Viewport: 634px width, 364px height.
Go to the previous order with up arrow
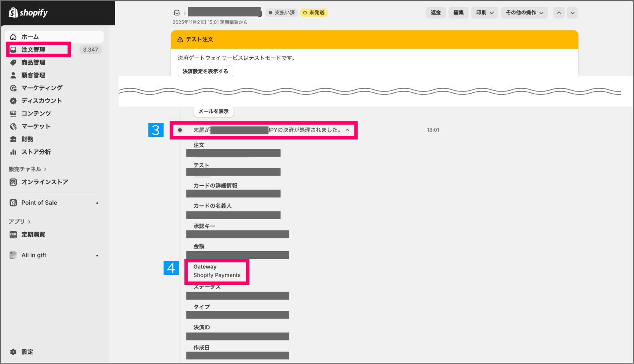559,13
